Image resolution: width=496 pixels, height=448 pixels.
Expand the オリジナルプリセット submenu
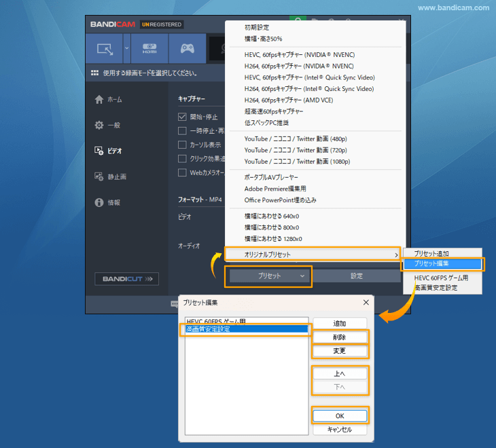click(313, 255)
